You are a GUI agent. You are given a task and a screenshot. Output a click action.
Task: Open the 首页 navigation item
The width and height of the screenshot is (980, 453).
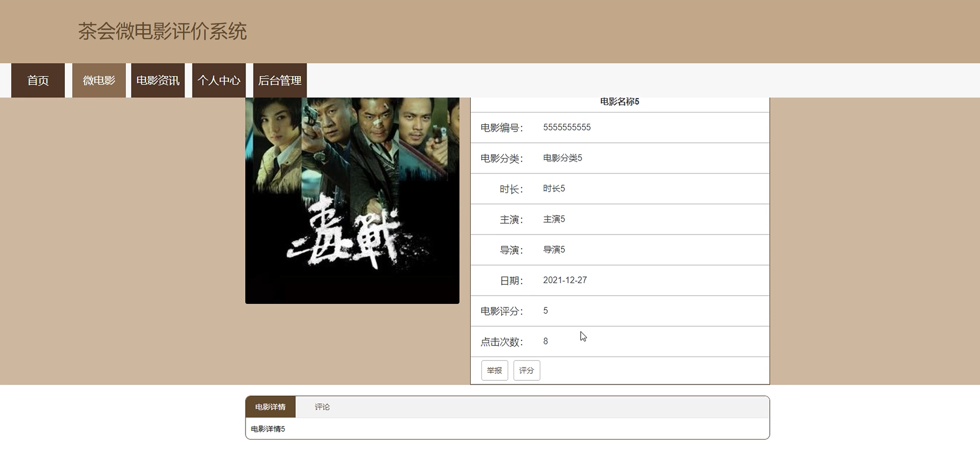click(x=38, y=80)
